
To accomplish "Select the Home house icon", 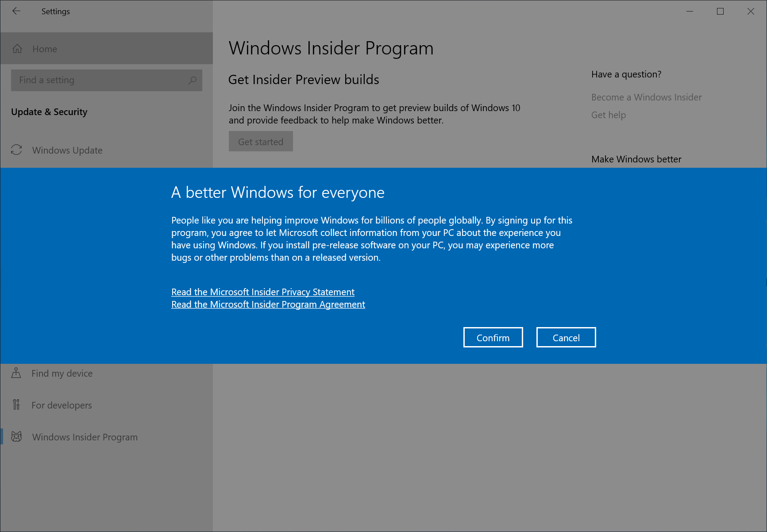I will click(17, 49).
